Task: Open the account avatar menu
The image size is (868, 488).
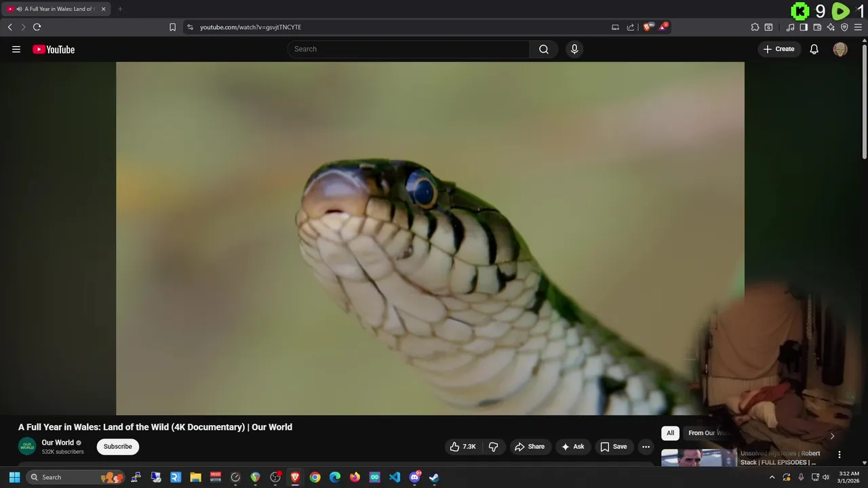Action: pyautogui.click(x=840, y=49)
